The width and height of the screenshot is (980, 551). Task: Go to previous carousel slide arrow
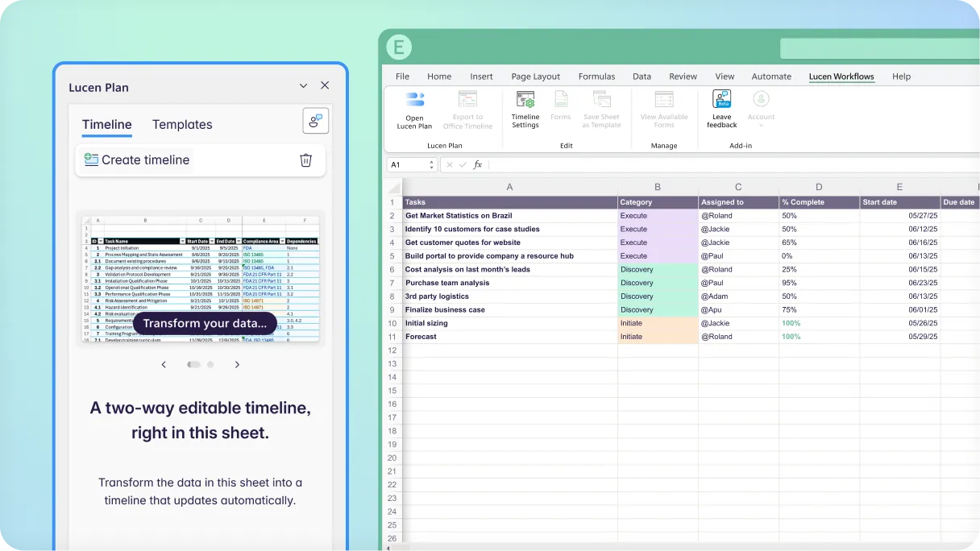164,364
